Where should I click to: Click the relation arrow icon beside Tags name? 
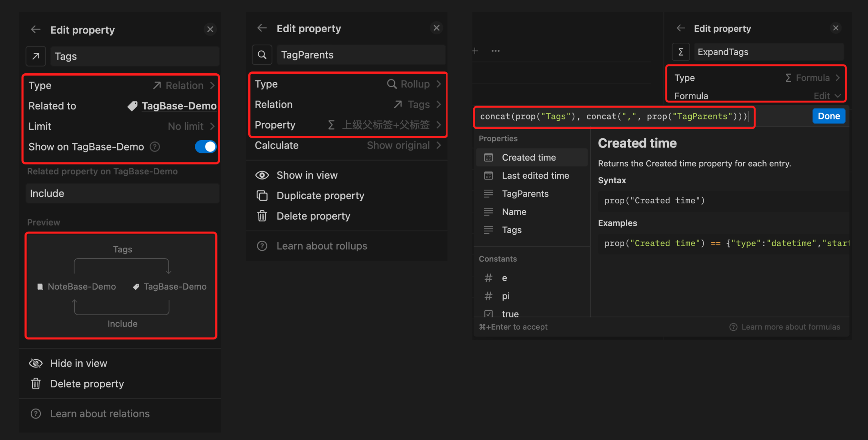36,56
